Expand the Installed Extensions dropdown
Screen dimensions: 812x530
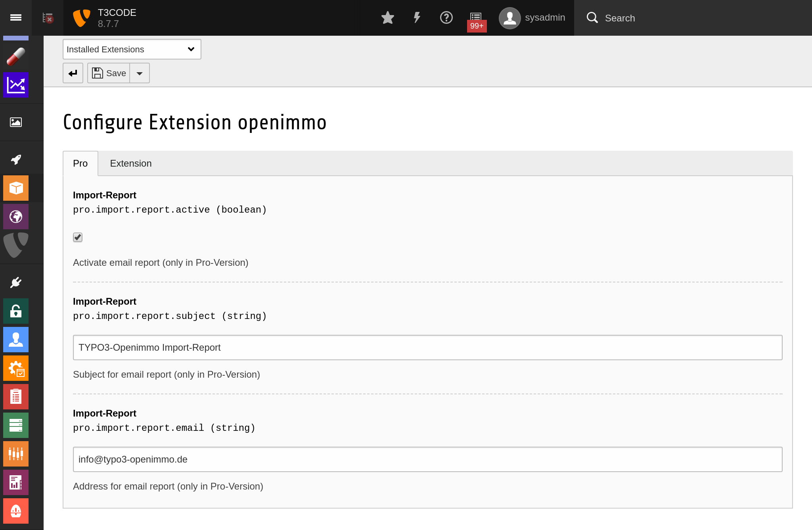131,49
